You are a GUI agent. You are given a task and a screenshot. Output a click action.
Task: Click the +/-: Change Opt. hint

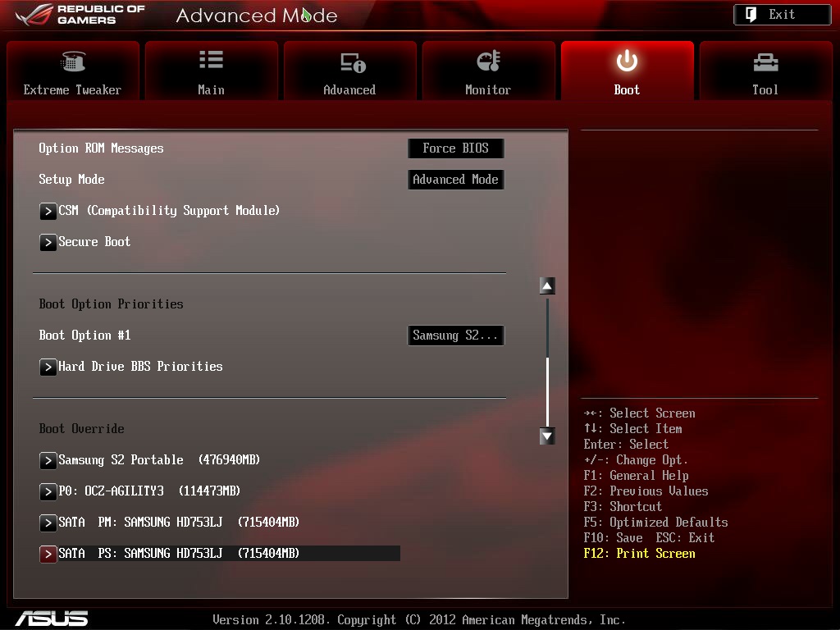(x=636, y=460)
